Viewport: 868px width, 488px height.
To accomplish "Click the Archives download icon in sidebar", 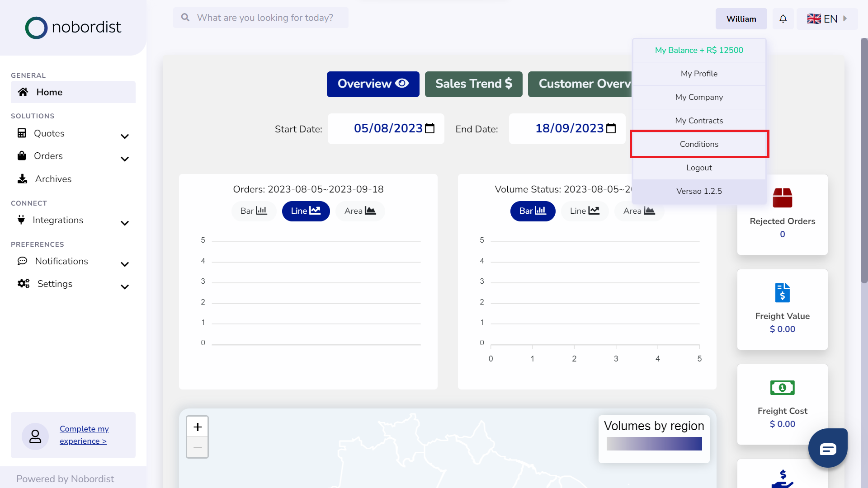I will (x=22, y=179).
